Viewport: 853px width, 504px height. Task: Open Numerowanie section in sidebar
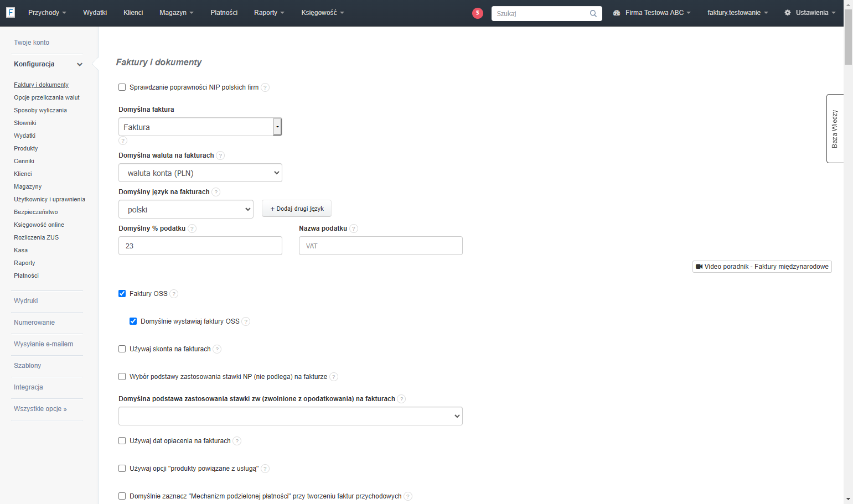tap(34, 323)
